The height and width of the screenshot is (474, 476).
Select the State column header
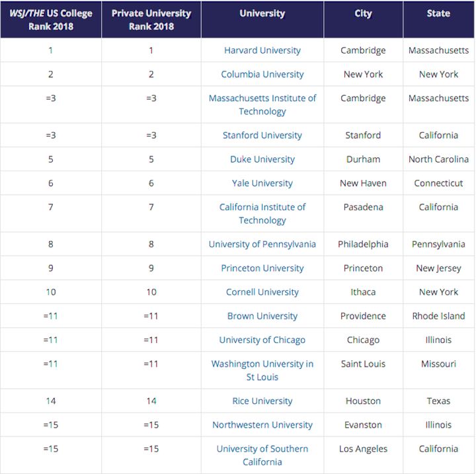[x=438, y=13]
